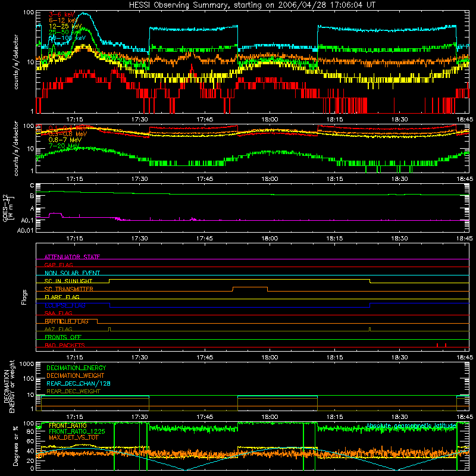Click the 18:30 tick label under the MeV panel
This screenshot has height=476, width=476.
[x=399, y=179]
